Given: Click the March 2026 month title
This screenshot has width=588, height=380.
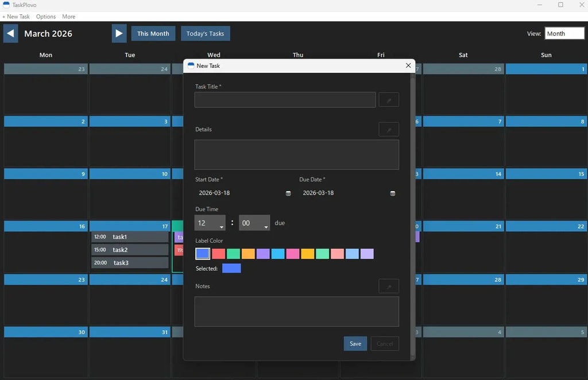Looking at the screenshot, I should (x=48, y=33).
